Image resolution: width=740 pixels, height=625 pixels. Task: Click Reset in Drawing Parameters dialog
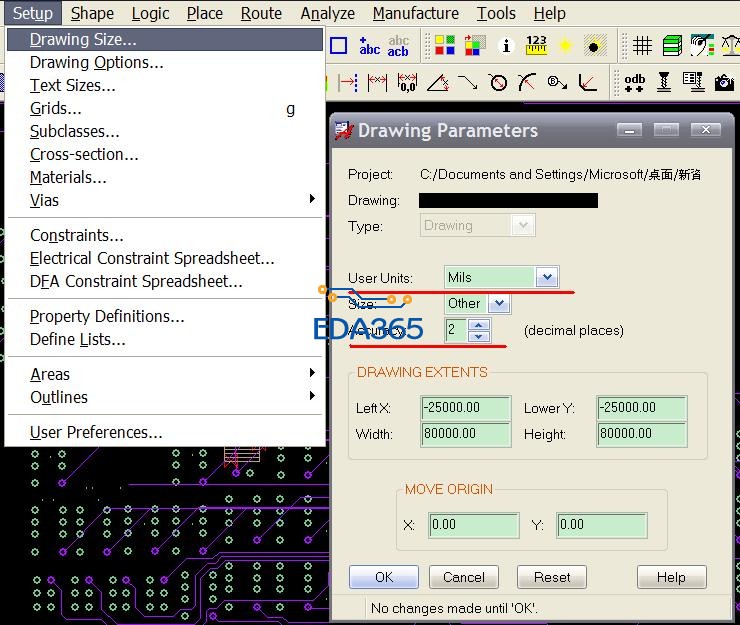click(x=552, y=577)
